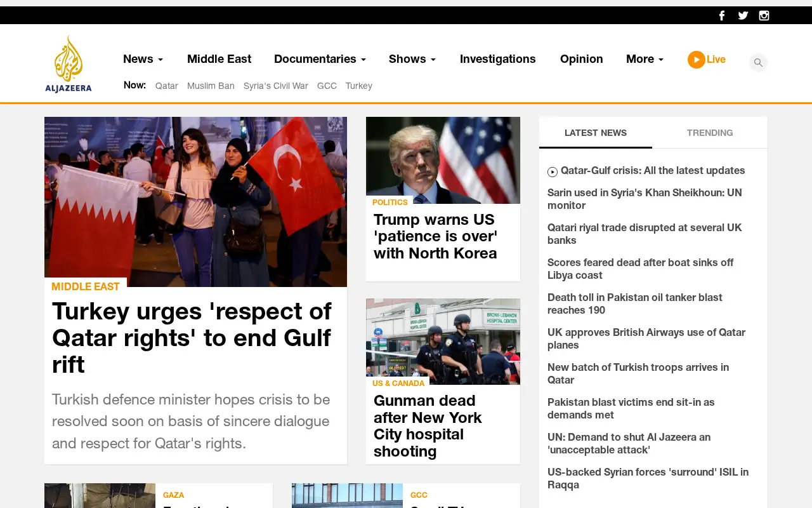Viewport: 812px width, 508px height.
Task: Open US-backed Syrian forces 'surround' ISIL story
Action: (x=648, y=478)
